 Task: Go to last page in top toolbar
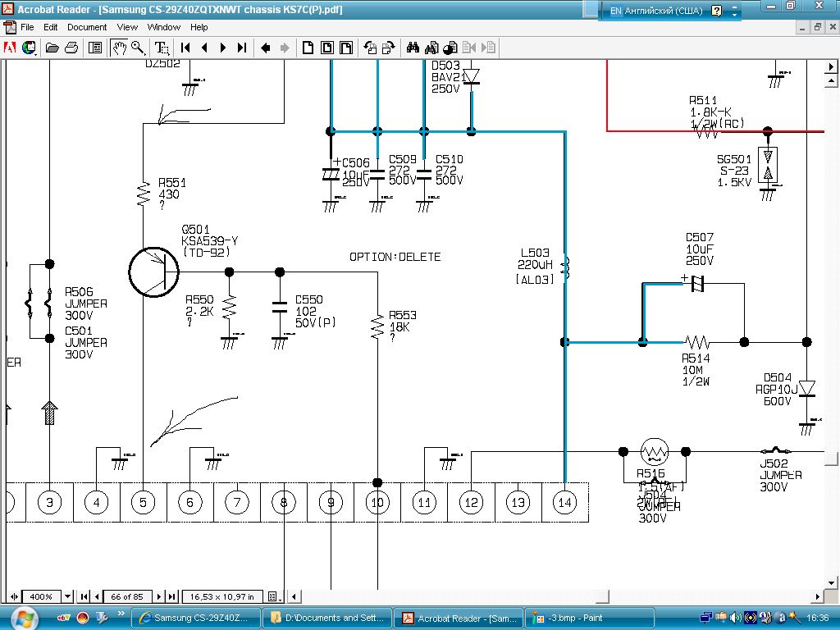tap(242, 48)
